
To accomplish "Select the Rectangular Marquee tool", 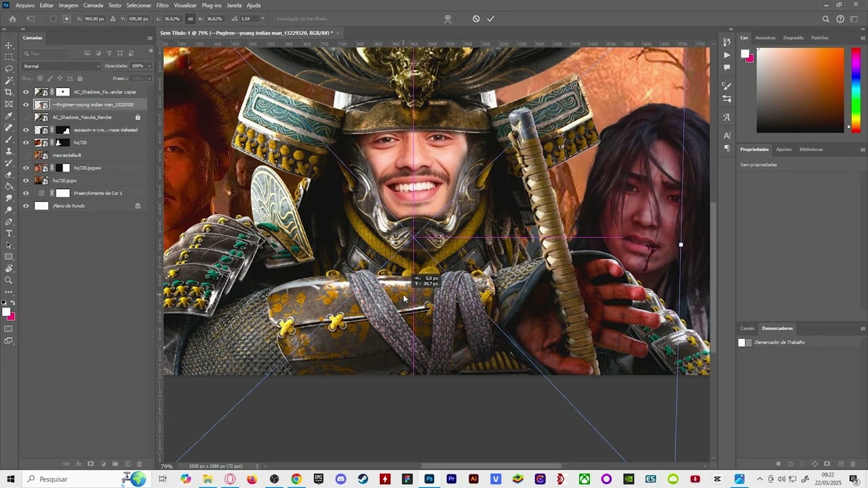I will click(x=9, y=57).
